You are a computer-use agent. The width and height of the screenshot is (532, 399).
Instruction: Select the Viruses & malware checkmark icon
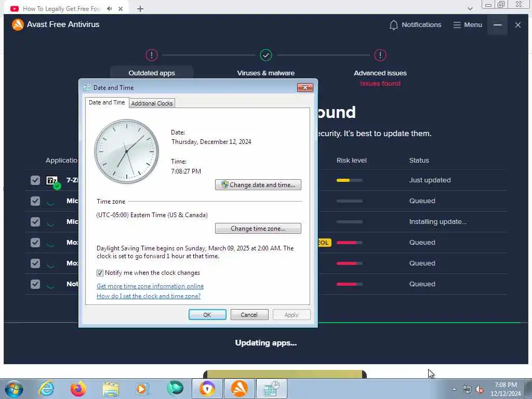[265, 55]
